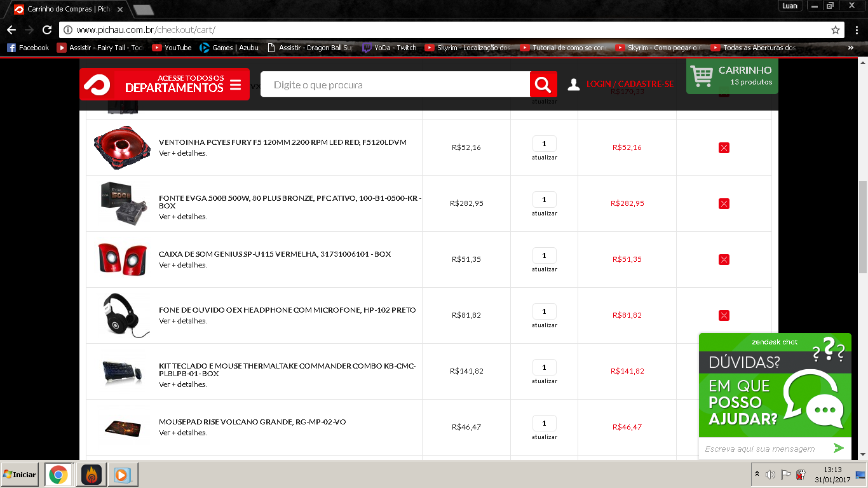Viewport: 868px width, 488px height.
Task: Open Assistir - Dragon Ball Super bookmark
Action: (310, 48)
